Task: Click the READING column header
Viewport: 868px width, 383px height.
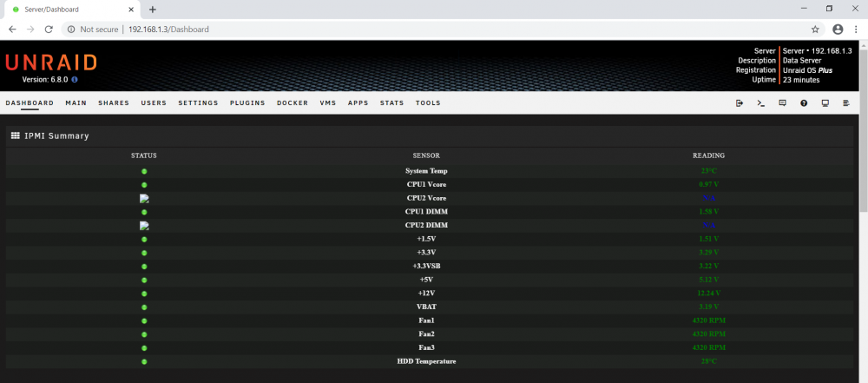Action: 708,155
